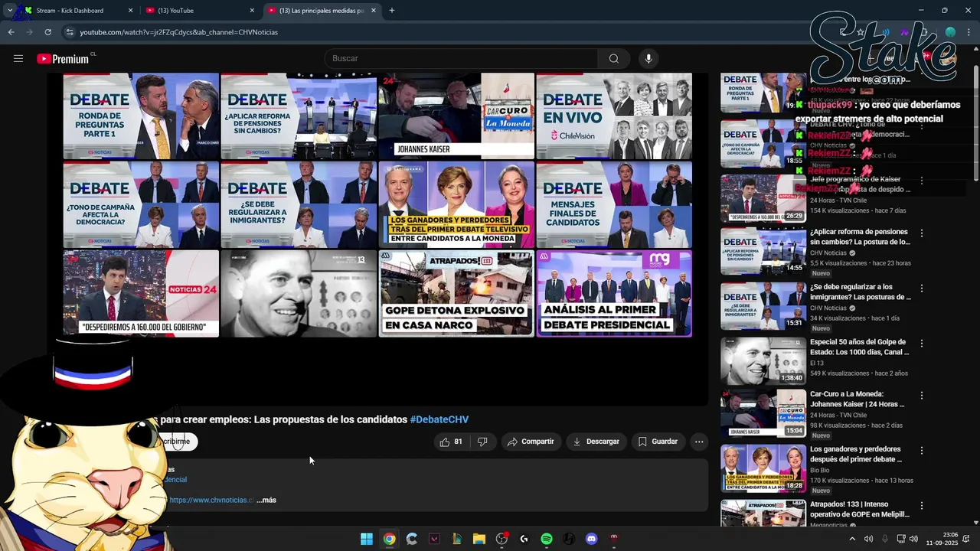The width and height of the screenshot is (980, 551).
Task: Open options for Los ganadores y perdedores video
Action: [x=922, y=451]
